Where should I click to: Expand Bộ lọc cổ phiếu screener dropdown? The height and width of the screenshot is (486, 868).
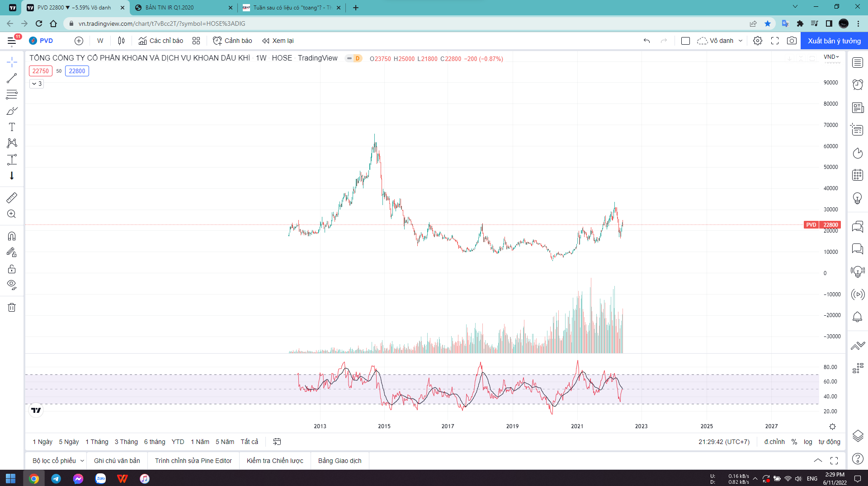point(82,461)
